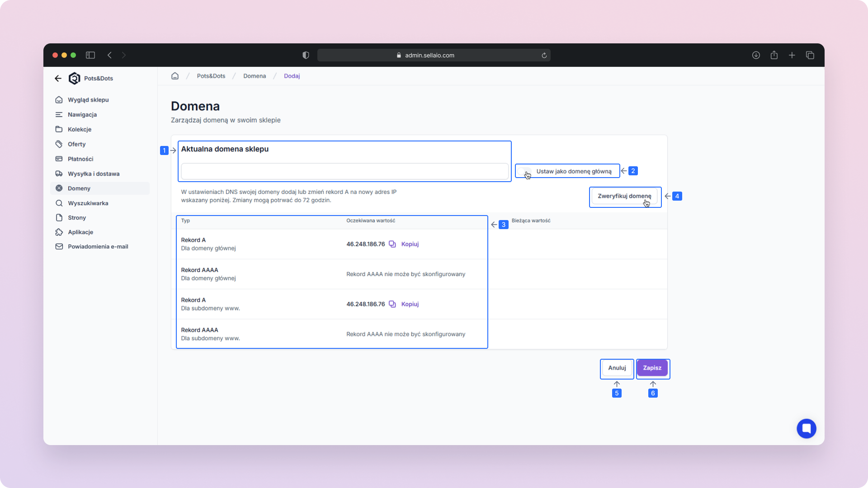The image size is (868, 488).
Task: Go to Płatności section in sidebar
Action: click(80, 159)
